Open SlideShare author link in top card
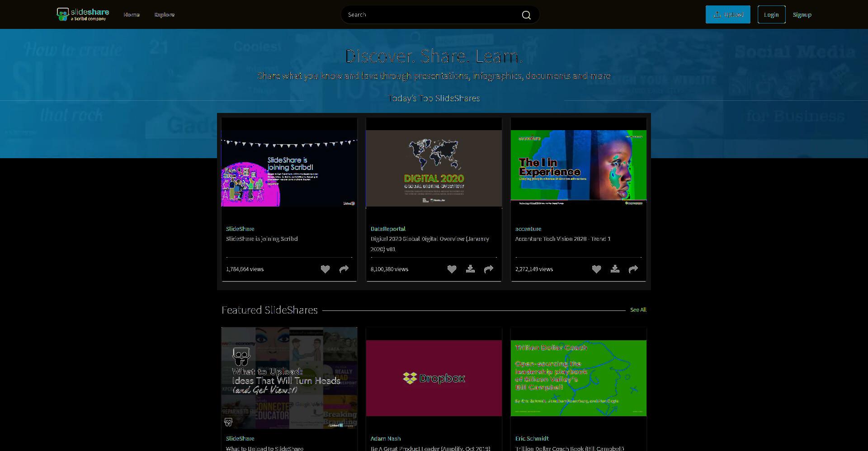868x451 pixels. coord(240,229)
